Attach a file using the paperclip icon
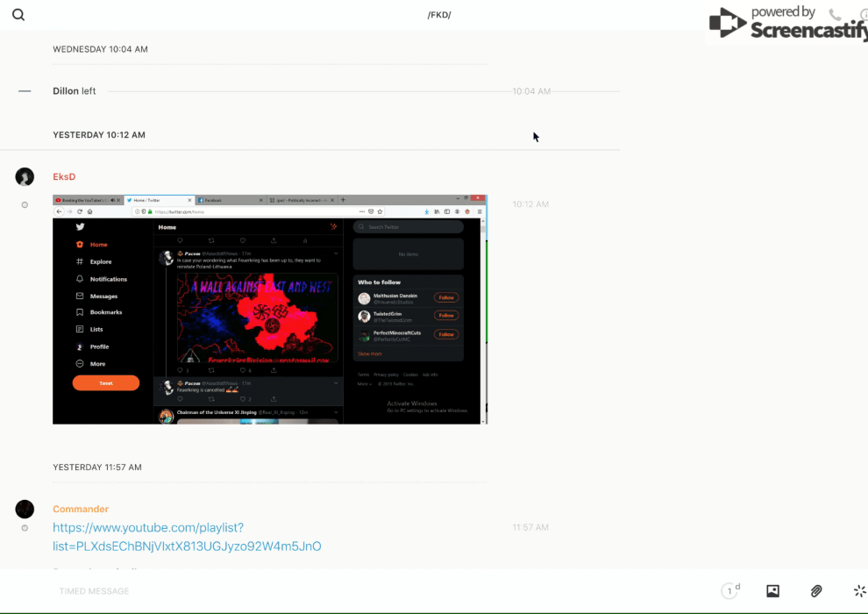The image size is (868, 614). pos(815,591)
